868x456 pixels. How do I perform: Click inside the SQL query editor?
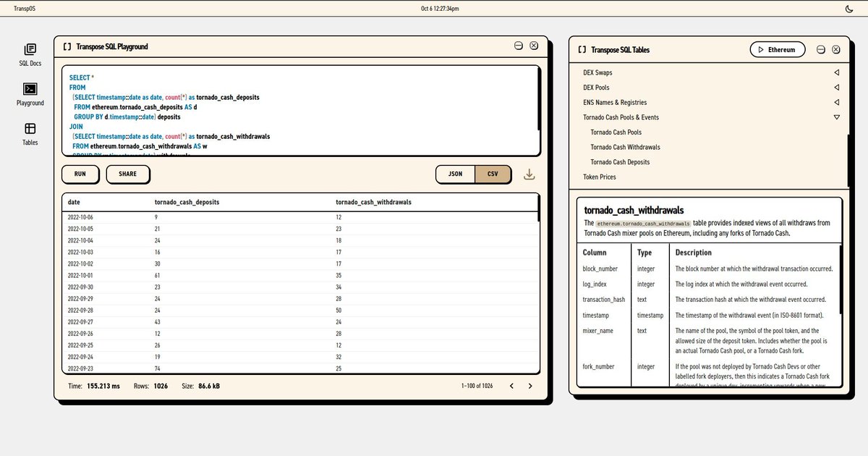300,110
